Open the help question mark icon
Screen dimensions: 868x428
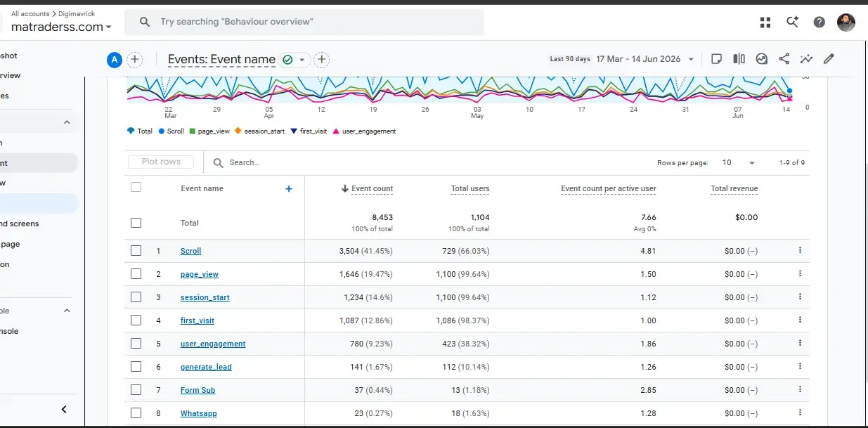(820, 22)
